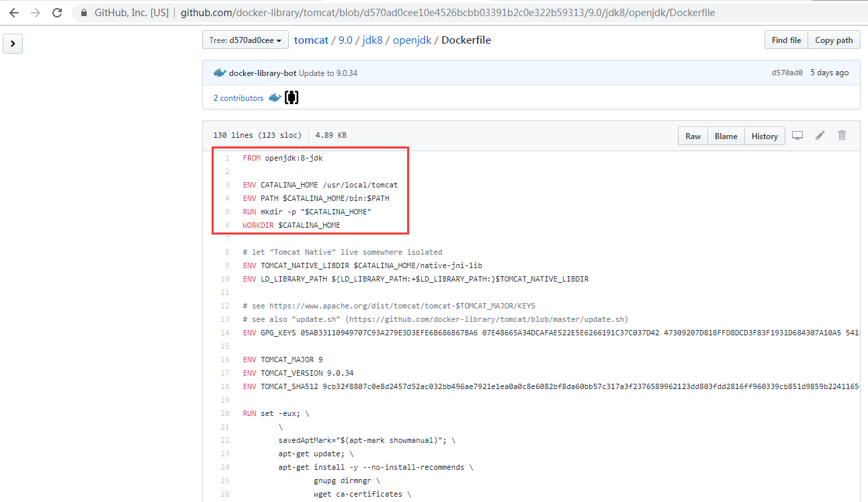Click the RUN mkdir -p line

pos(307,212)
